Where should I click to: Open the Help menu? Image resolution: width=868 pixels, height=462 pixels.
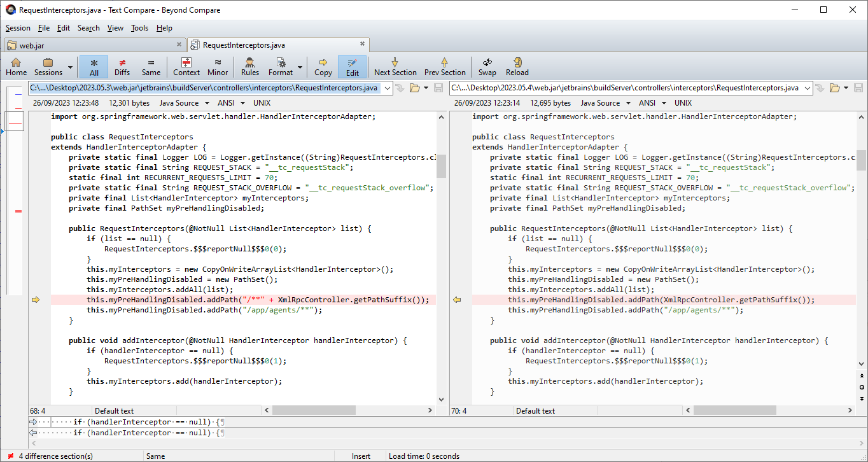point(164,28)
